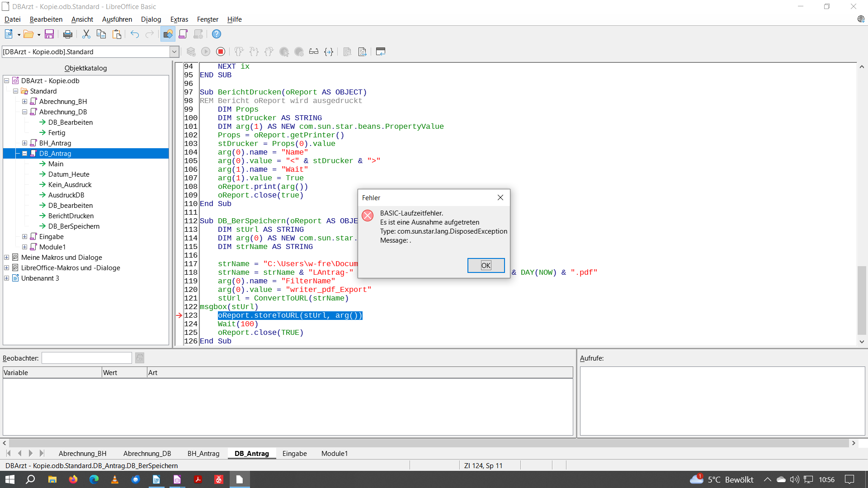Click the Select Macro scroll icon
The width and height of the screenshot is (868, 488).
tap(183, 34)
